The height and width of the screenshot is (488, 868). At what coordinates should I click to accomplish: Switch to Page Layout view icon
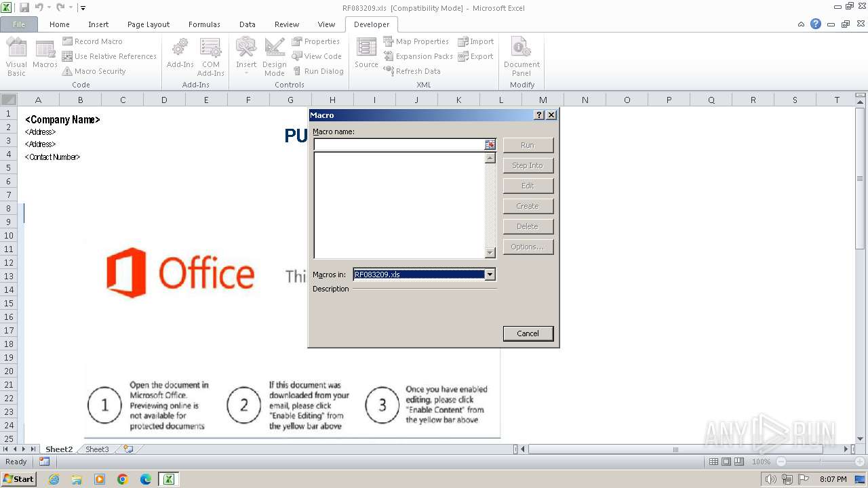726,462
